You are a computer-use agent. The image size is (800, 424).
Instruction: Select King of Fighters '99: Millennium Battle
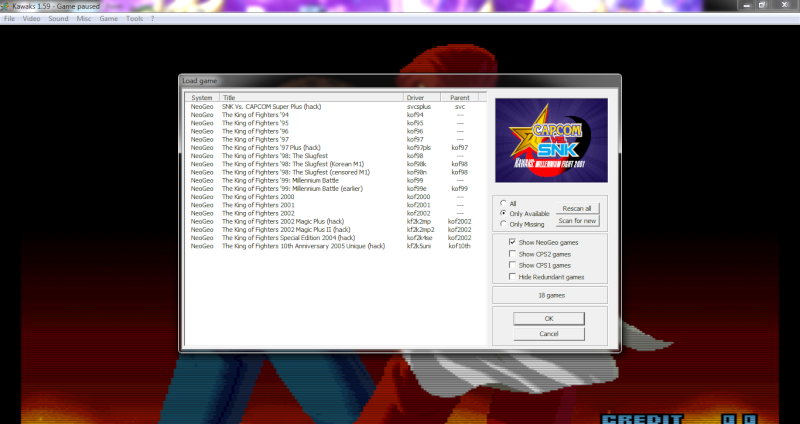(335, 180)
